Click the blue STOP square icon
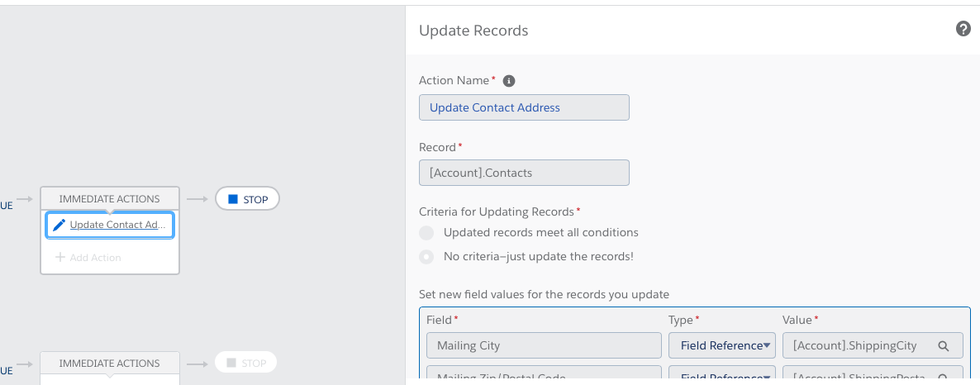Image resolution: width=980 pixels, height=385 pixels. pos(233,199)
